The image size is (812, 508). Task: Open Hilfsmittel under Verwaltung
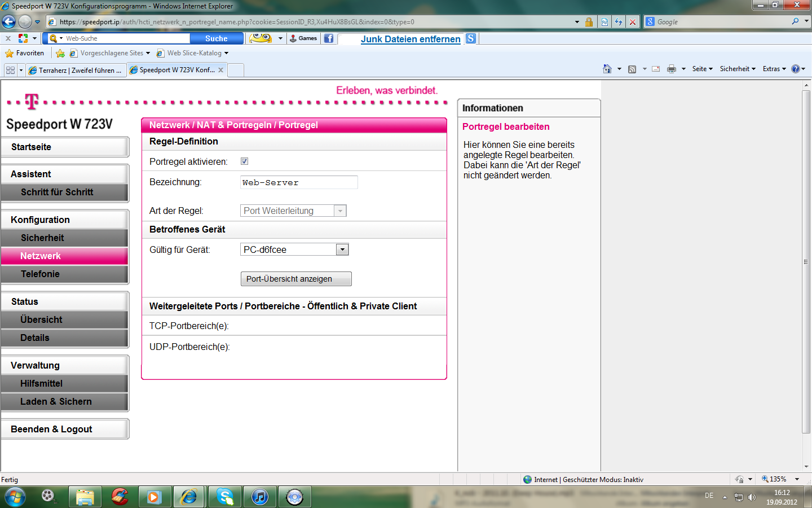tap(65, 383)
